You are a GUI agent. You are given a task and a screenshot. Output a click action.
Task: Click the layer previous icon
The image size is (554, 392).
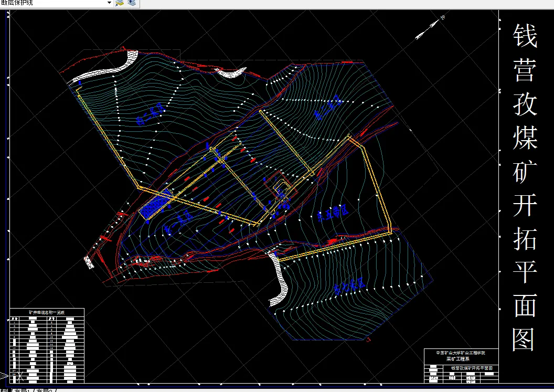(x=132, y=3)
